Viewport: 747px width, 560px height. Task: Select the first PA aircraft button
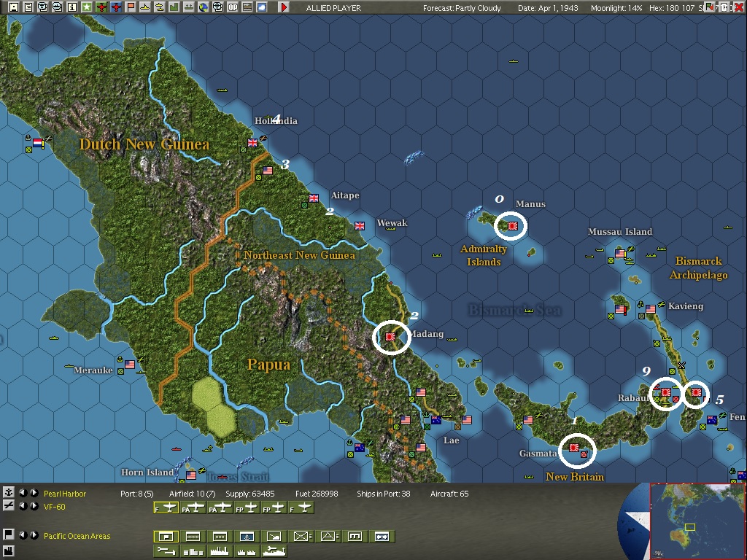click(193, 508)
